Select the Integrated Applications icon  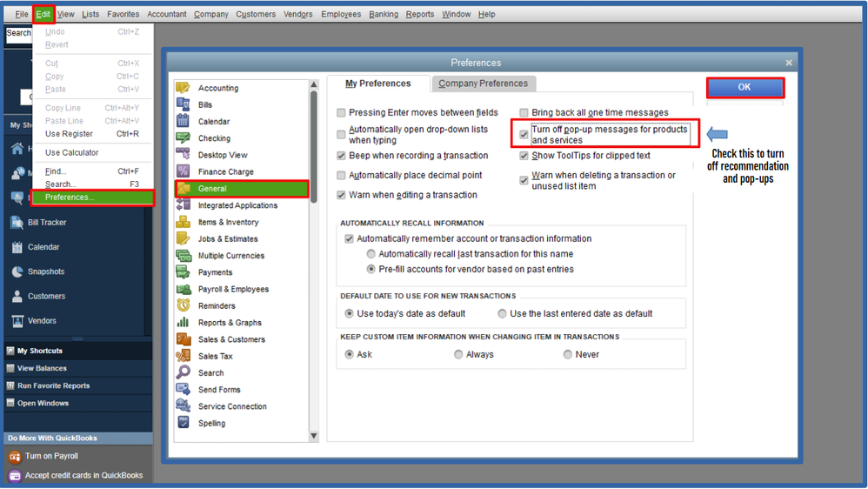184,204
